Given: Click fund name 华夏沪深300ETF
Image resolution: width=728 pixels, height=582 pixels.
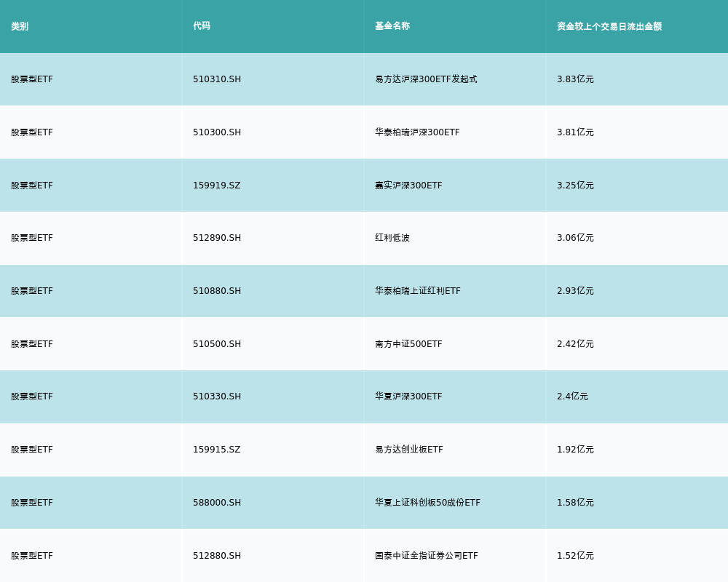Looking at the screenshot, I should (408, 396).
